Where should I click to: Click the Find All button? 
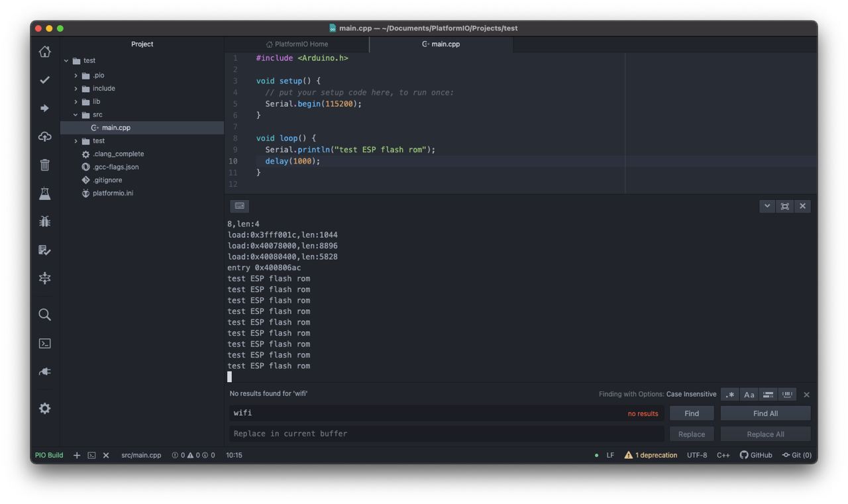pos(765,413)
